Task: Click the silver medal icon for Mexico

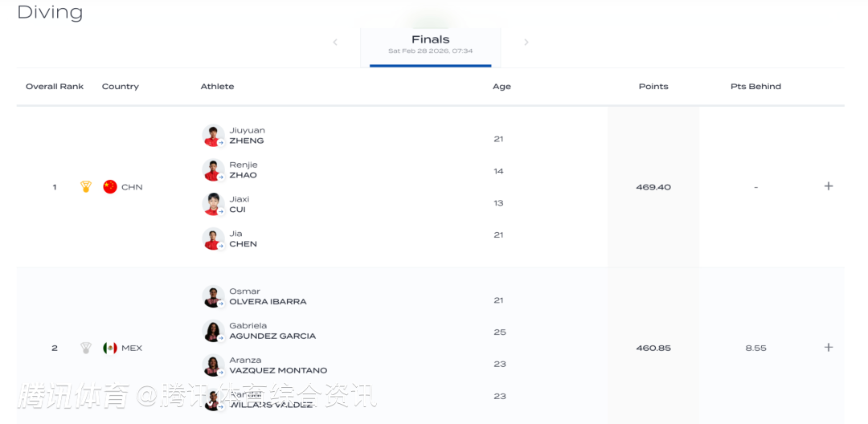Action: 86,348
